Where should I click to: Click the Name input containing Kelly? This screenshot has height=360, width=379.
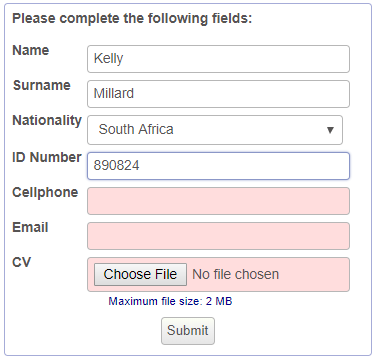click(218, 59)
